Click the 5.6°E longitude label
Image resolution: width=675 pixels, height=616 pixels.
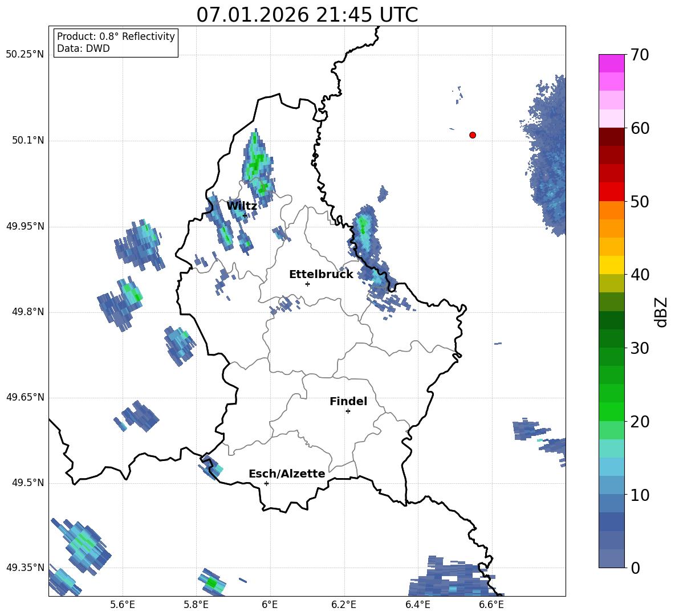(123, 605)
